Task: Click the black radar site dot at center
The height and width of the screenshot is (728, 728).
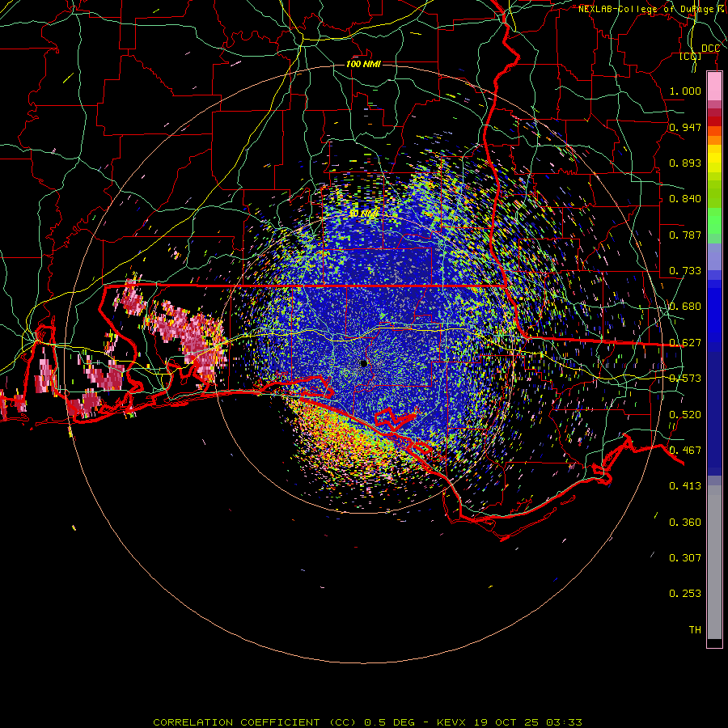Action: (x=363, y=363)
